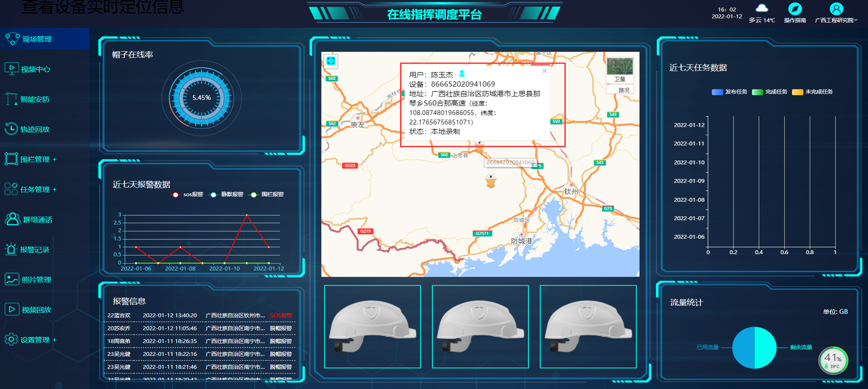The width and height of the screenshot is (868, 389).
Task: Open 智能安防 menu item
Action: [x=35, y=99]
